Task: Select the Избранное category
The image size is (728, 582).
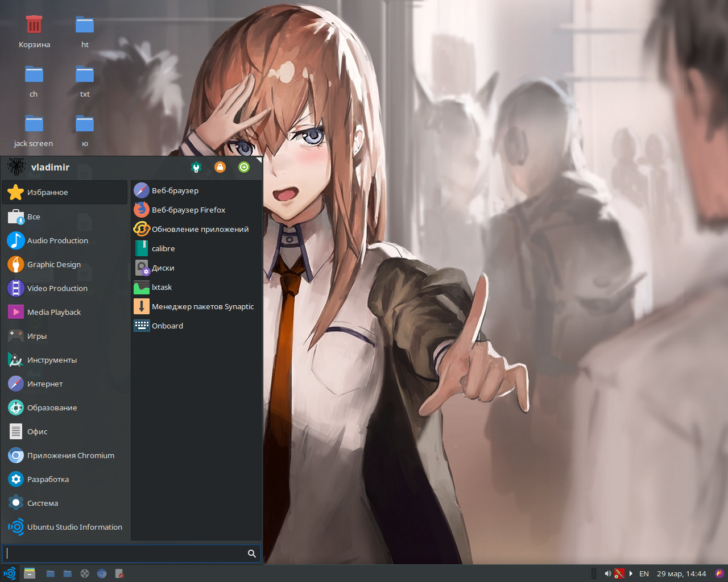Action: 64,192
